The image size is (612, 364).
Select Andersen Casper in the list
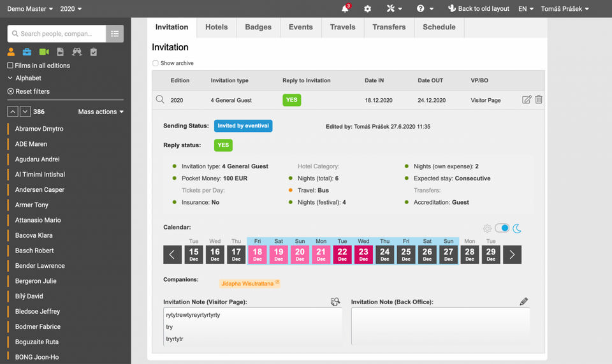tap(40, 189)
